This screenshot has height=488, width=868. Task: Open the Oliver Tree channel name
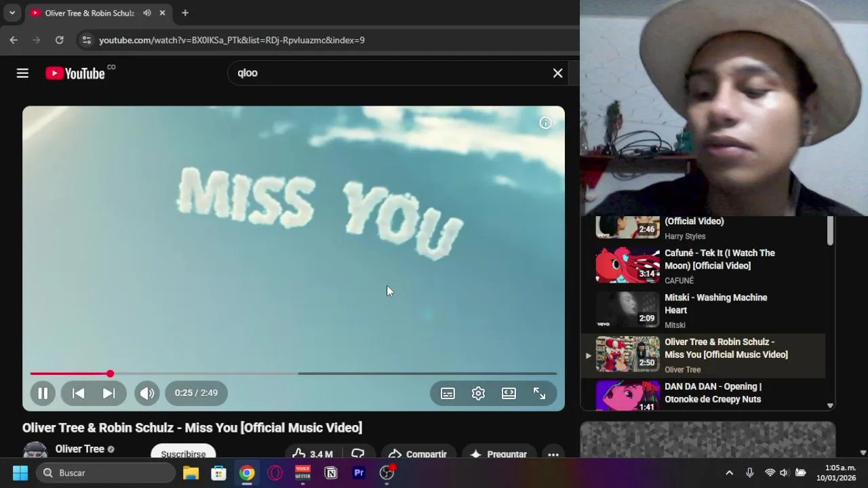(x=79, y=449)
